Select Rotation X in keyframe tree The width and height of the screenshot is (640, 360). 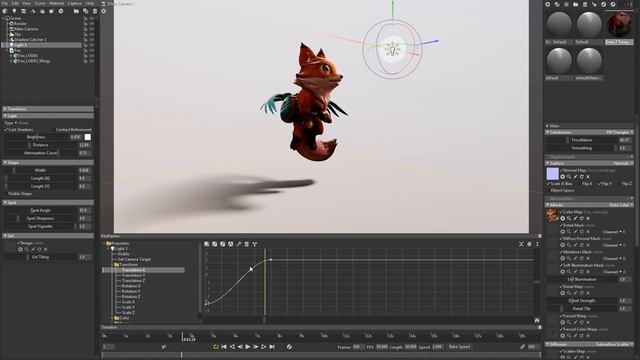click(x=131, y=286)
